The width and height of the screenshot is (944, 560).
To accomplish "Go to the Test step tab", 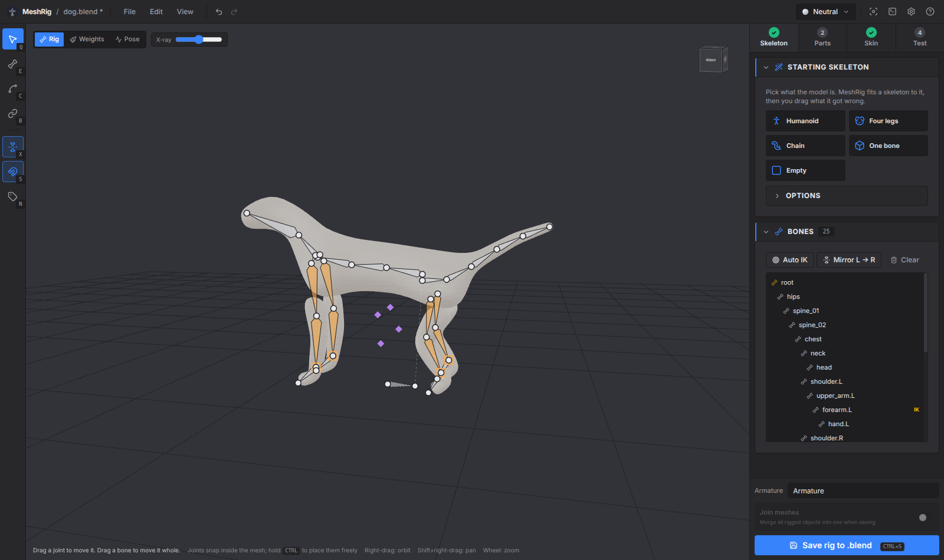I will click(x=920, y=37).
